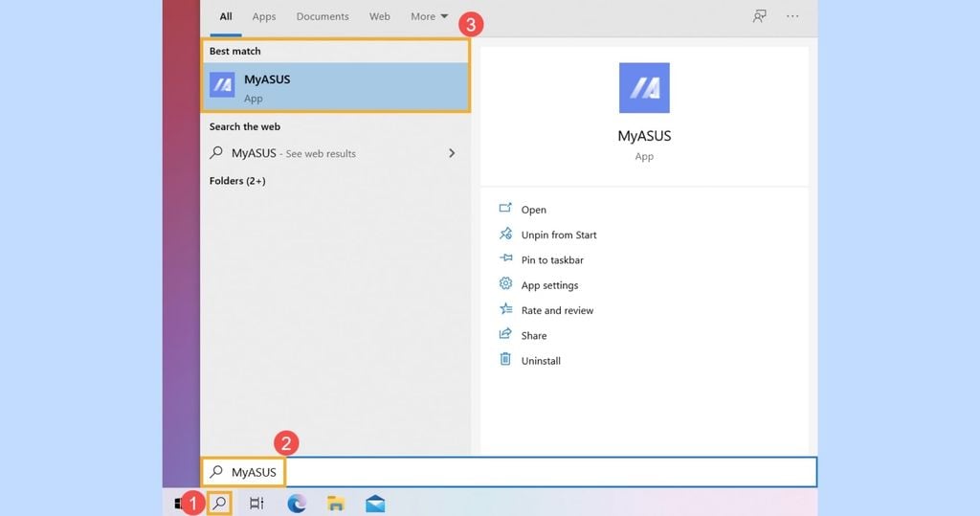Click the Windows Start button
This screenshot has height=516, width=980.
tap(179, 503)
